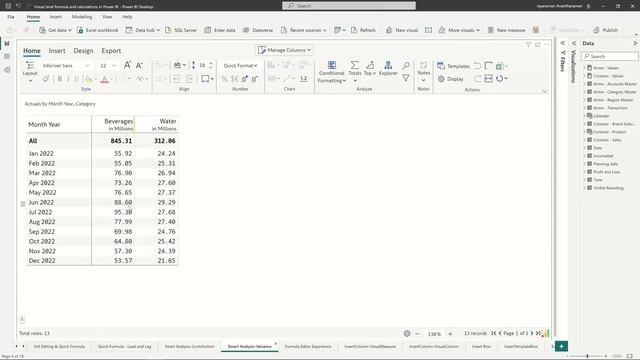Open Manage Columns dropdown
The height and width of the screenshot is (360, 640).
(x=284, y=50)
